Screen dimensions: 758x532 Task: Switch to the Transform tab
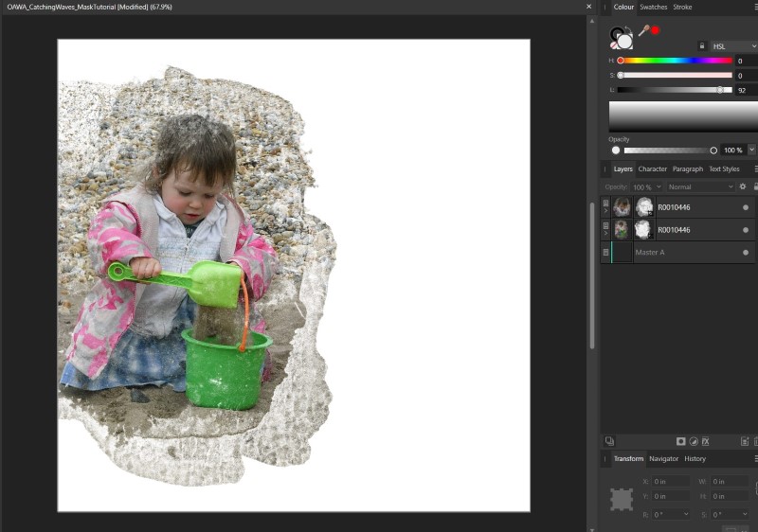coord(628,458)
